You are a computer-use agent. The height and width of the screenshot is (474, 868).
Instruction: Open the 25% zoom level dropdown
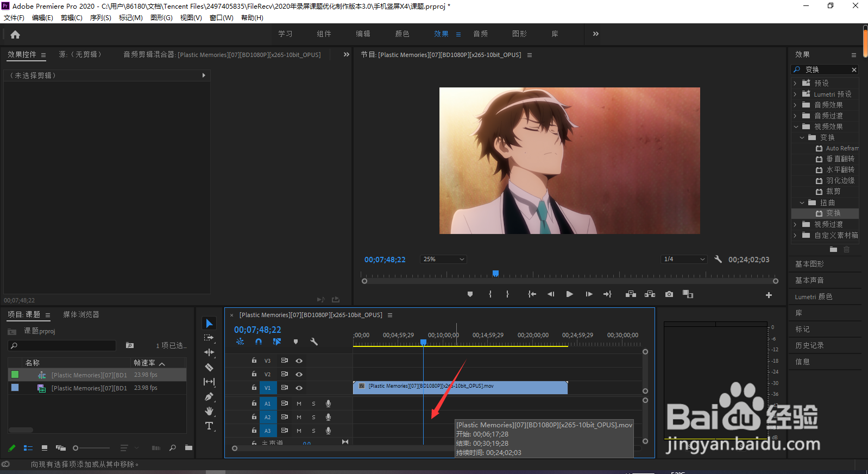(x=443, y=260)
